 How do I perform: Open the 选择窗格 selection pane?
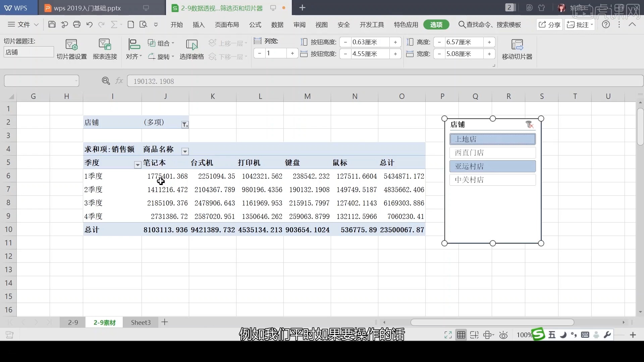192,49
